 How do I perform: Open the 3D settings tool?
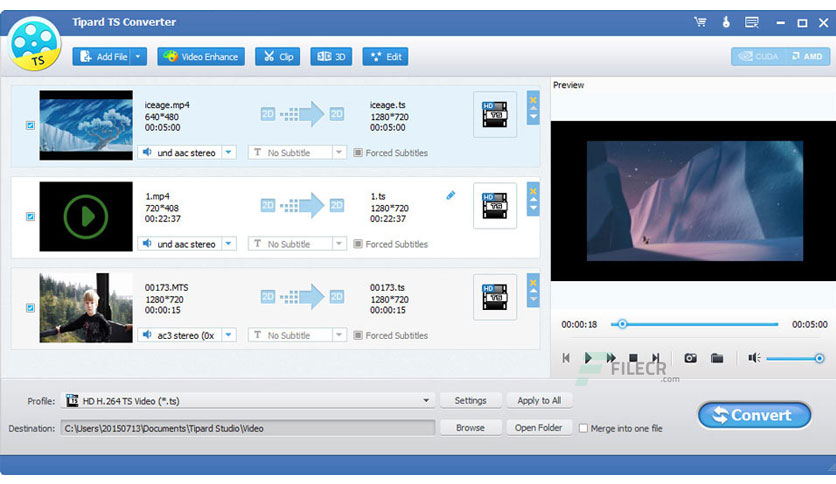pyautogui.click(x=331, y=57)
